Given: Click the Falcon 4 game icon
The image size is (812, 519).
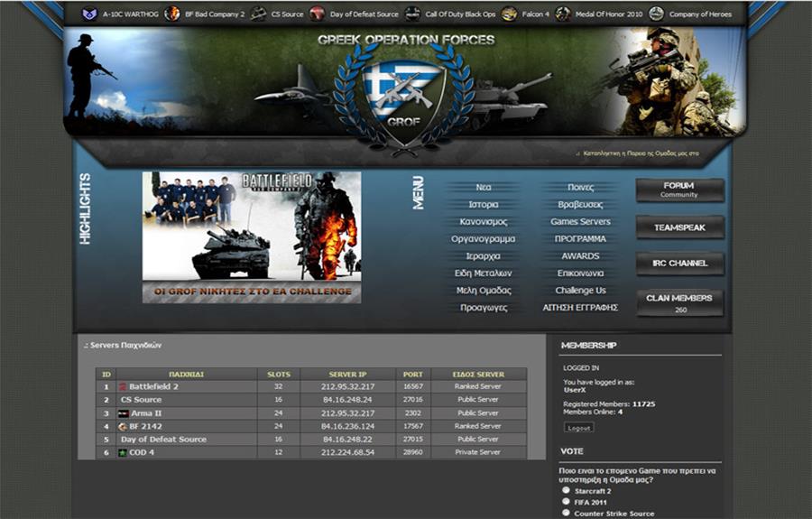Looking at the screenshot, I should pos(509,14).
